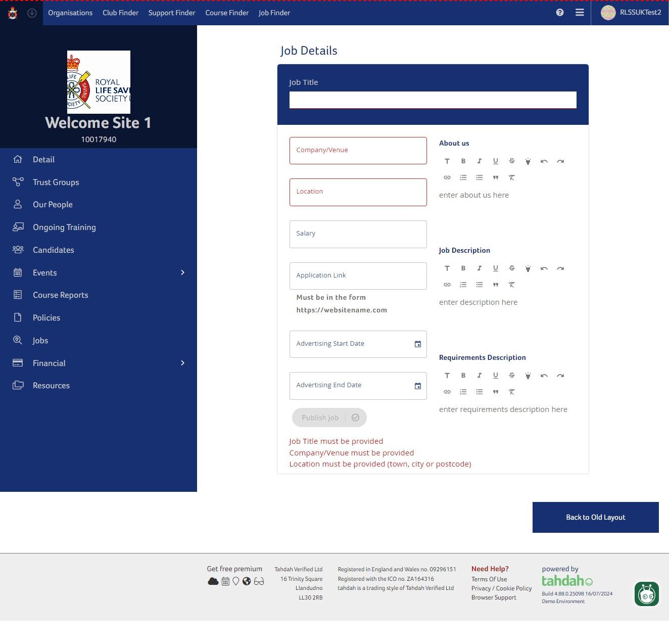This screenshot has height=644, width=669.
Task: Click the undo icon in the About us editor
Action: [x=544, y=161]
